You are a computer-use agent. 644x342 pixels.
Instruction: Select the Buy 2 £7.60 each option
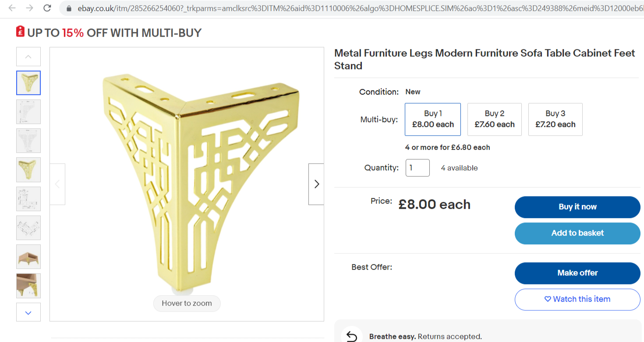pos(494,119)
